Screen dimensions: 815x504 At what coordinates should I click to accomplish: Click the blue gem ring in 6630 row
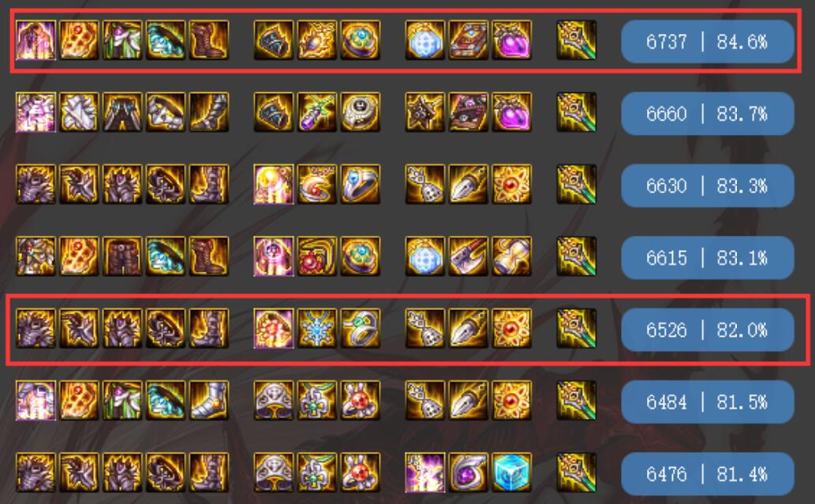pyautogui.click(x=361, y=184)
